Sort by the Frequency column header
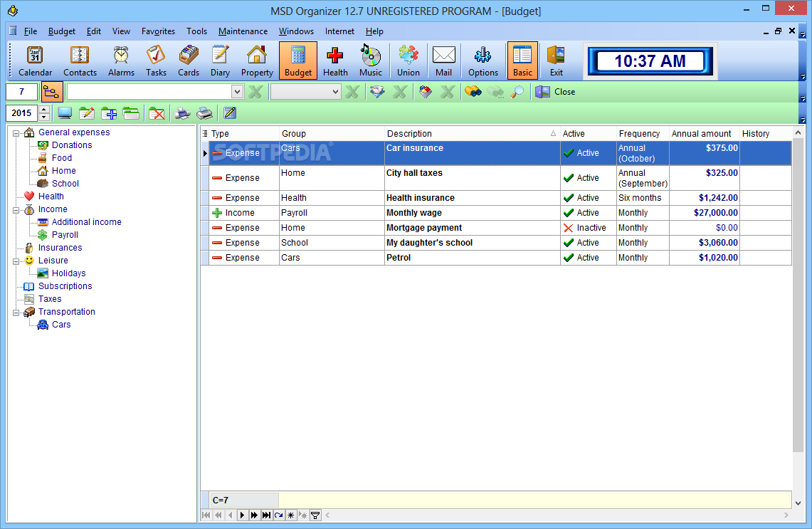Viewport: 812px width, 529px height. click(x=643, y=134)
